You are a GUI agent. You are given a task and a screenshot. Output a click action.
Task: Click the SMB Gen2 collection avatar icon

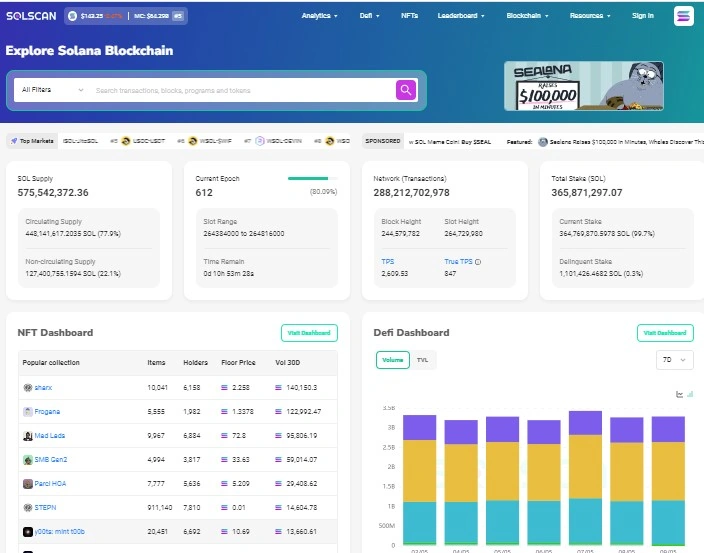click(x=28, y=460)
